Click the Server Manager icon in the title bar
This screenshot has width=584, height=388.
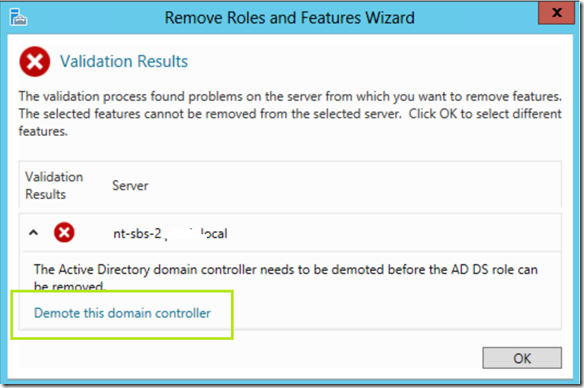point(18,17)
